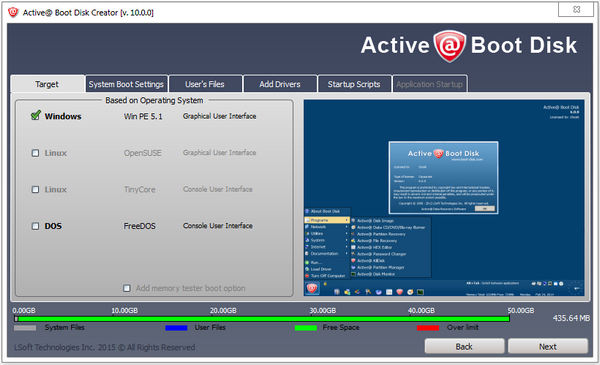
Task: Select the Application Startup tab
Action: (429, 84)
